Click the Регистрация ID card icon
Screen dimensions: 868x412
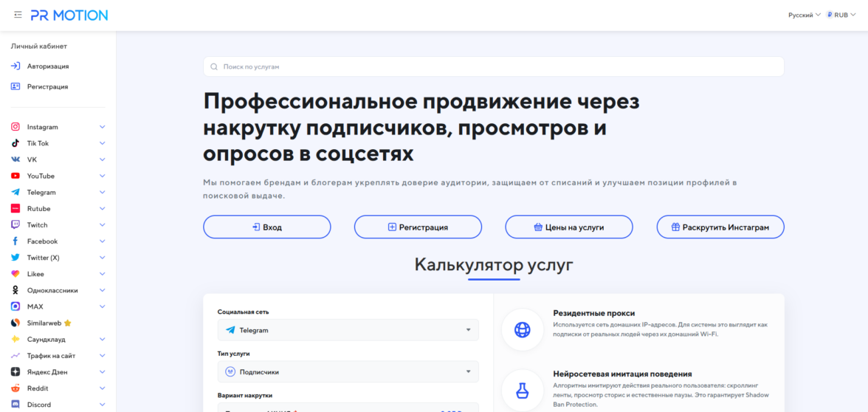point(15,86)
